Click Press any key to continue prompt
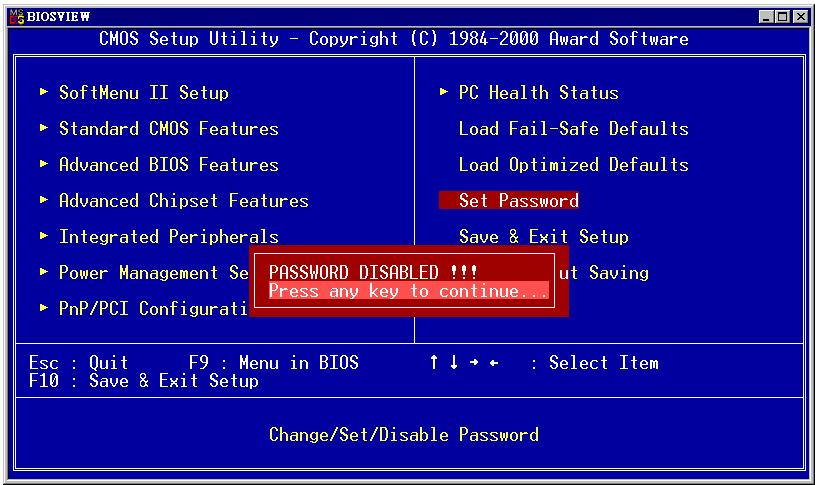This screenshot has width=815, height=485. [x=409, y=291]
